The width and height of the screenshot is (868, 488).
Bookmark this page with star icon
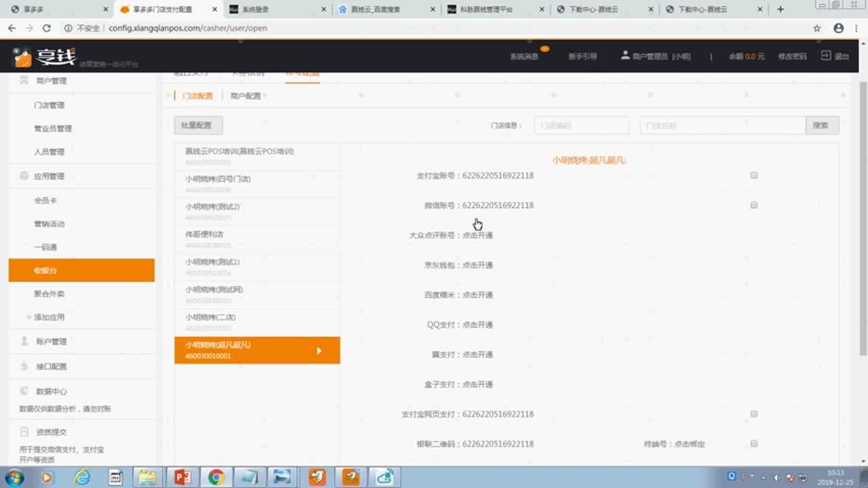[817, 28]
